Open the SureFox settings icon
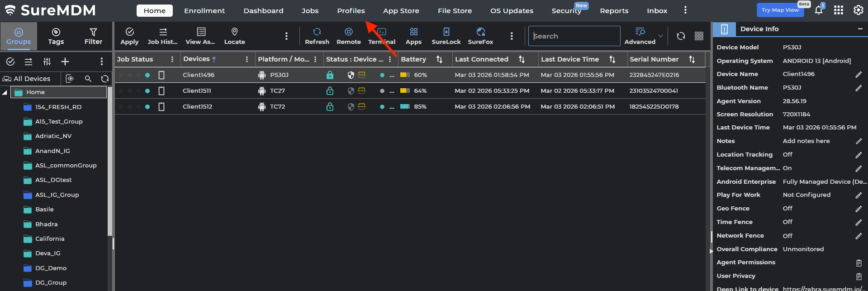 click(x=480, y=36)
